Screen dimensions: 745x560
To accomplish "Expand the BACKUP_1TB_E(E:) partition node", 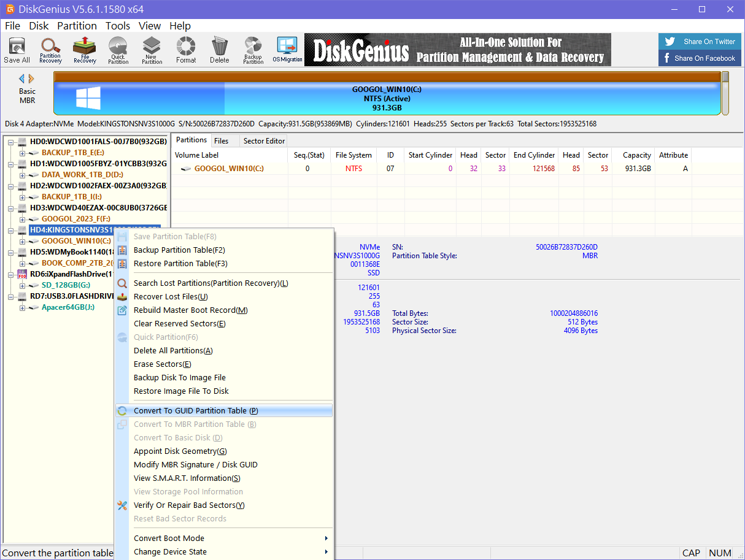I will pos(23,153).
